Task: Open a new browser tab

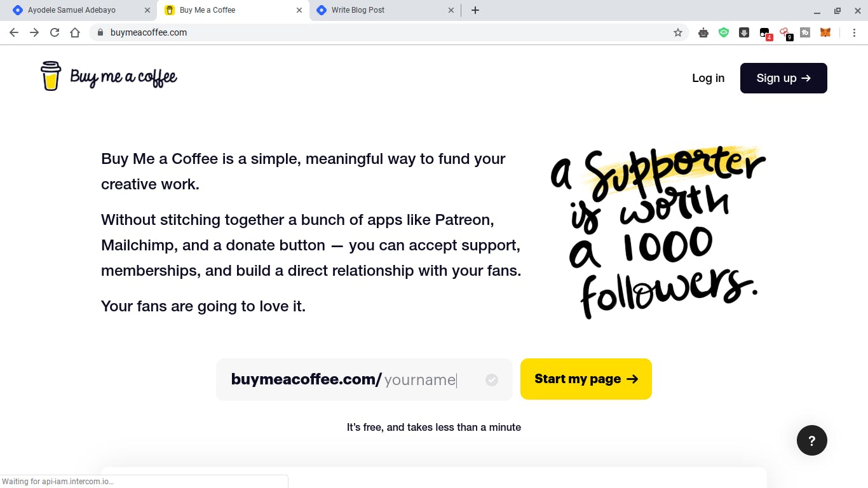Action: (x=475, y=10)
